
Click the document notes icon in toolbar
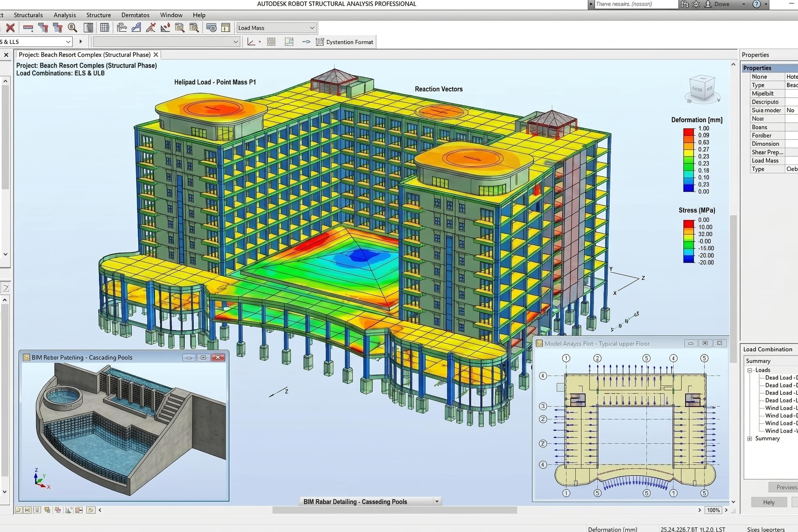pos(89,28)
